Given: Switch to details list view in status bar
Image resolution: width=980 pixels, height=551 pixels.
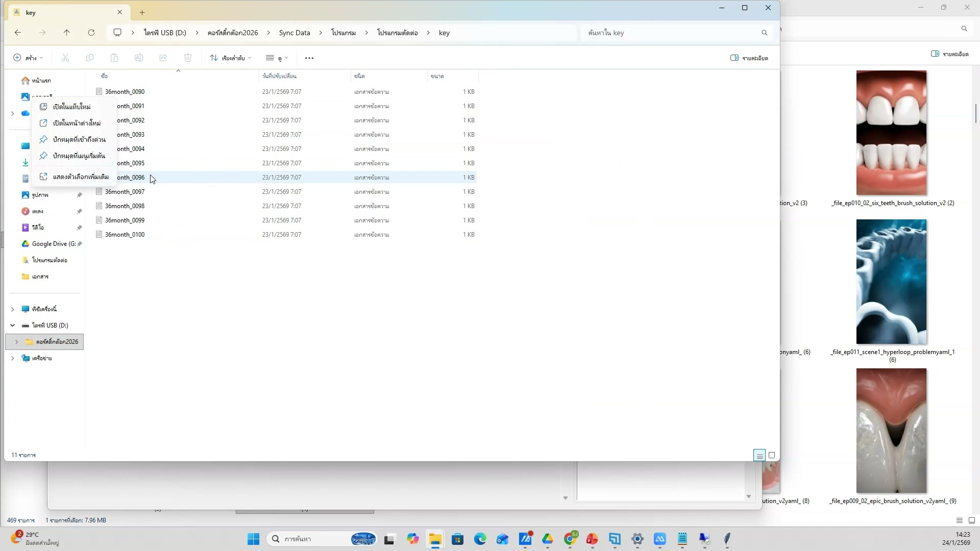Looking at the screenshot, I should pyautogui.click(x=759, y=455).
